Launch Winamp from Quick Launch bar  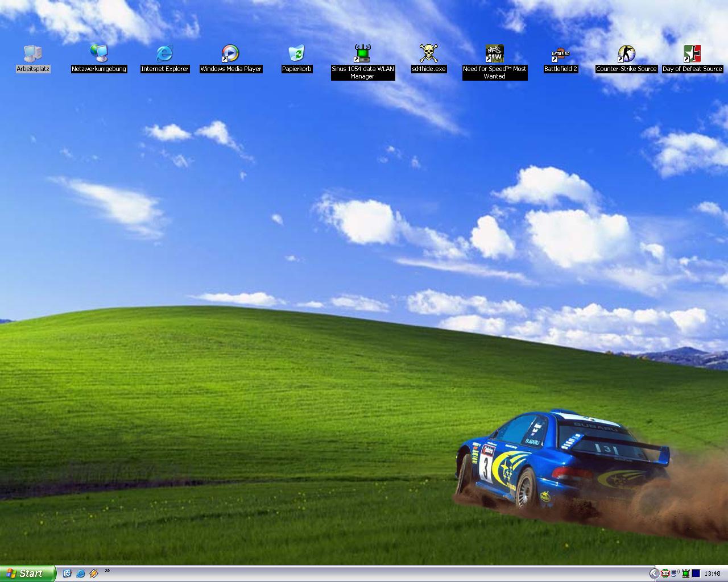[94, 573]
